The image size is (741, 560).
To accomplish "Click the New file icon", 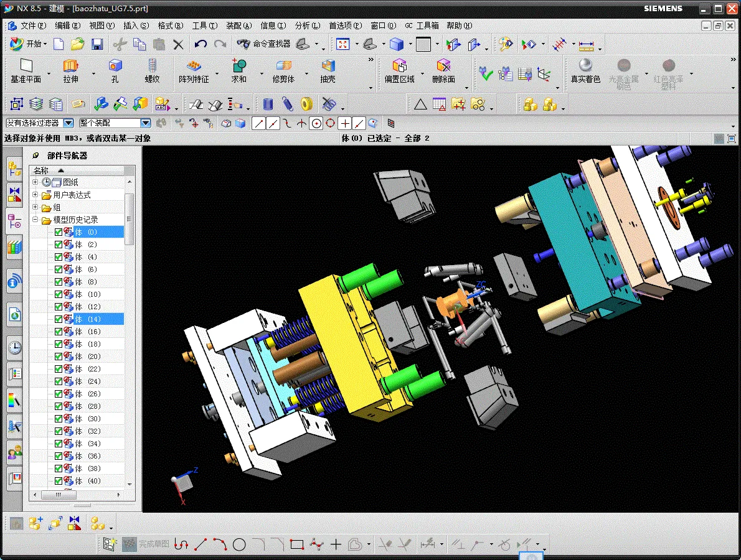I will click(x=59, y=44).
